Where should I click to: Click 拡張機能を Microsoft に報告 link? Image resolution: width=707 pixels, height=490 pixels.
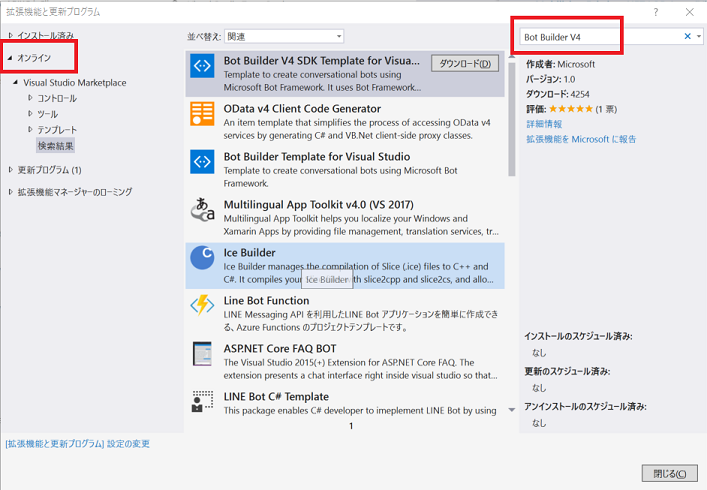tap(581, 139)
